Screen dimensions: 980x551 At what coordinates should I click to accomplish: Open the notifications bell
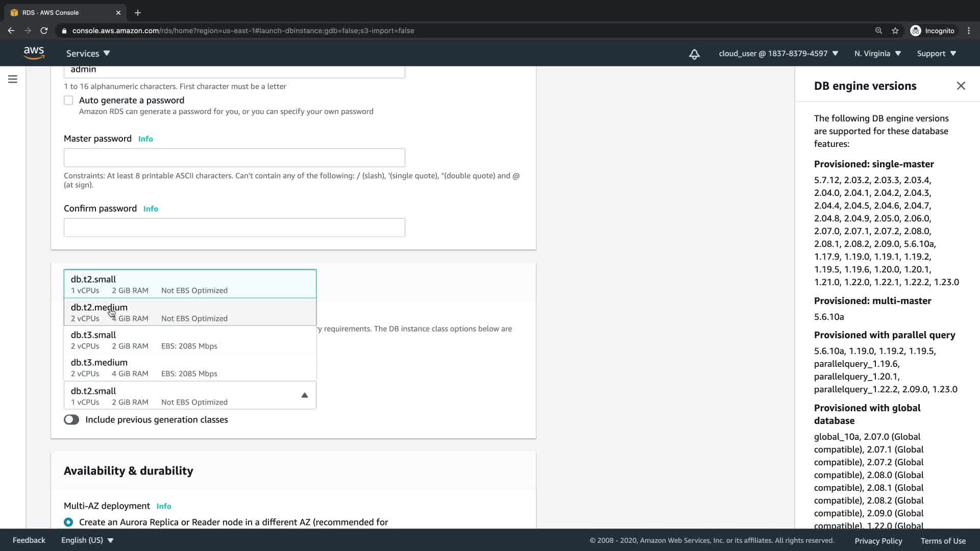[694, 54]
